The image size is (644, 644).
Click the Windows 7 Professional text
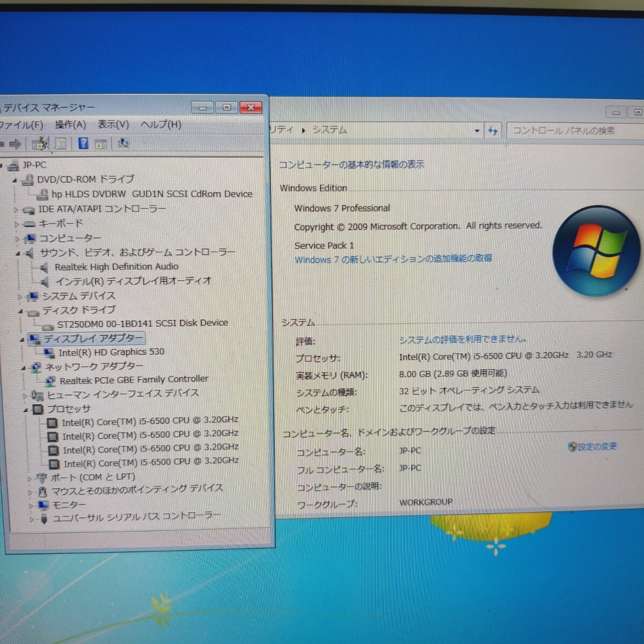click(x=342, y=208)
